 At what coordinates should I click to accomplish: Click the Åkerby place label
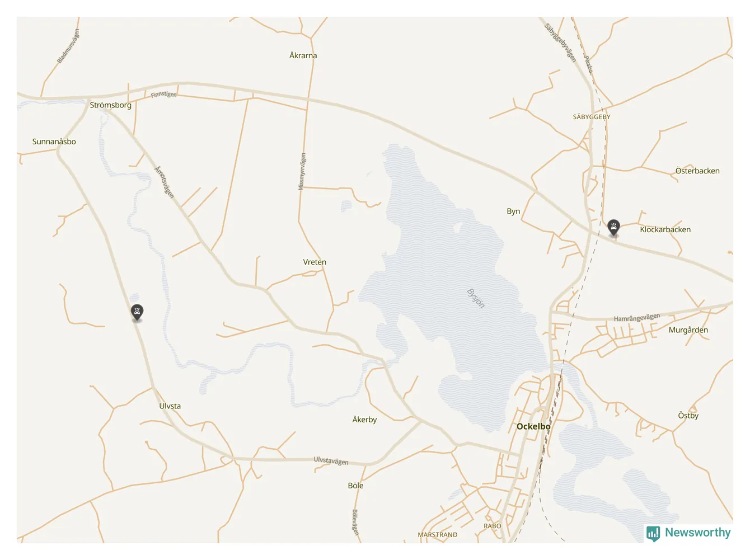click(364, 420)
